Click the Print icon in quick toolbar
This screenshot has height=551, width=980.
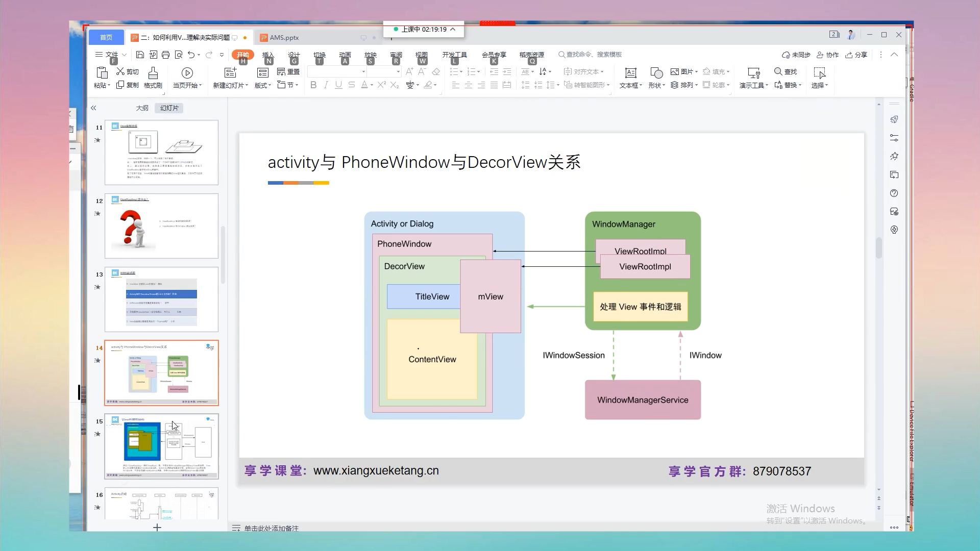coord(165,55)
